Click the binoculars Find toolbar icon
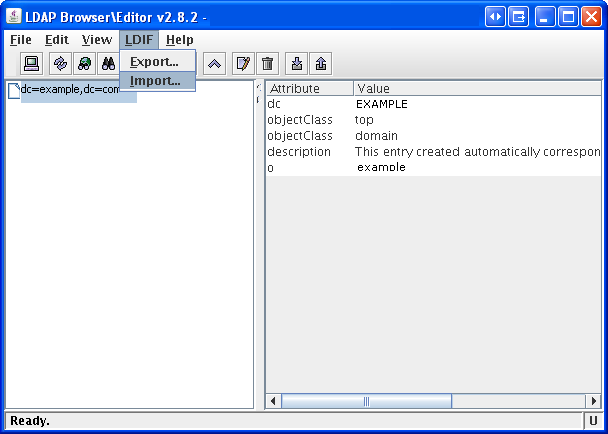This screenshot has width=608, height=434. [108, 64]
